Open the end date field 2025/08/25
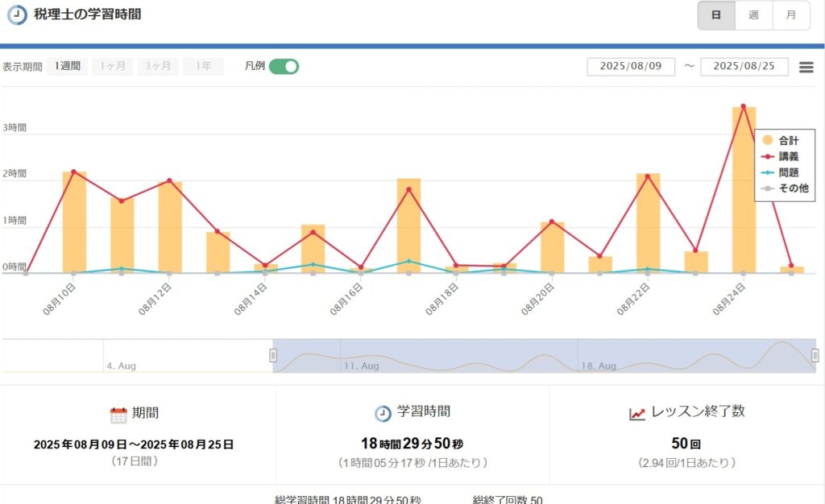The width and height of the screenshot is (825, 504). tap(744, 67)
